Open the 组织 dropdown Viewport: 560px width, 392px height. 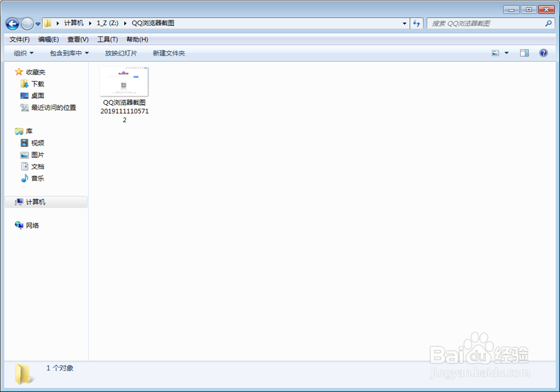(x=24, y=53)
